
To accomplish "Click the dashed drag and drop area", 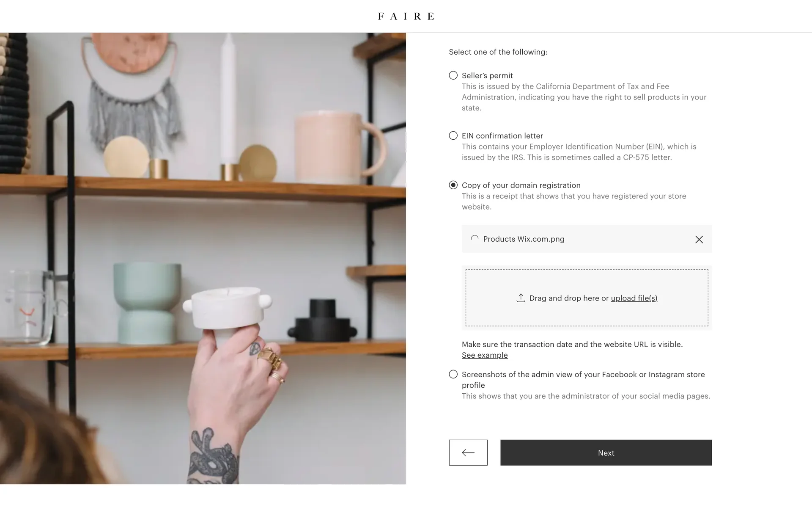I will pos(587,298).
